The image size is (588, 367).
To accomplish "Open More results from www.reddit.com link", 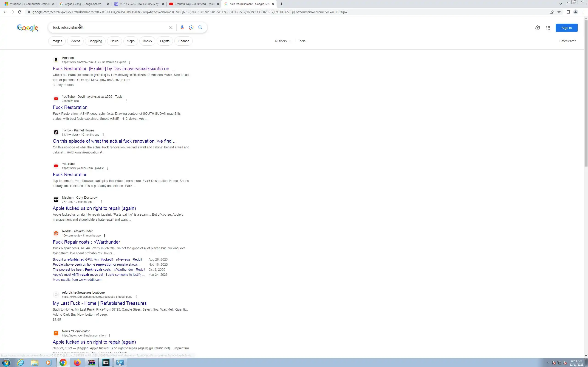I will click(77, 280).
